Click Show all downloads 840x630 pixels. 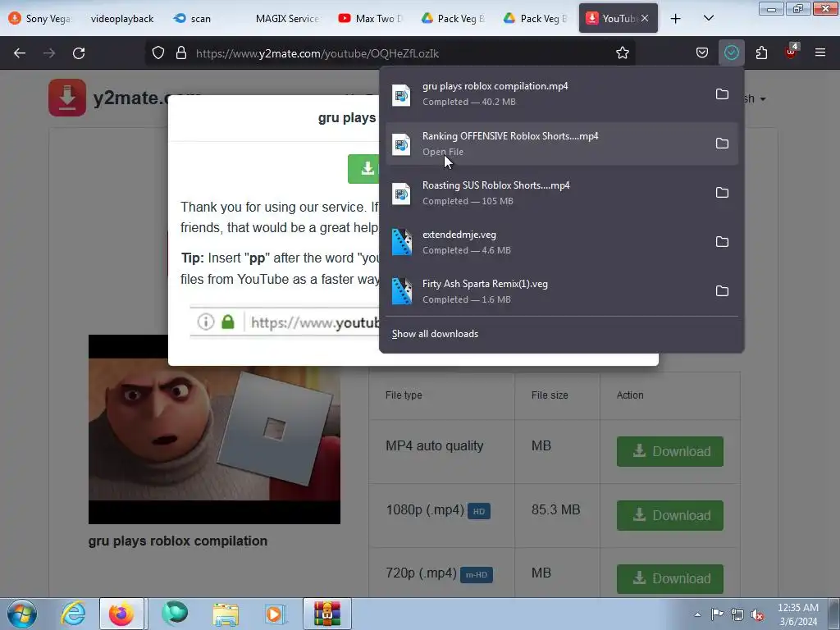435,334
